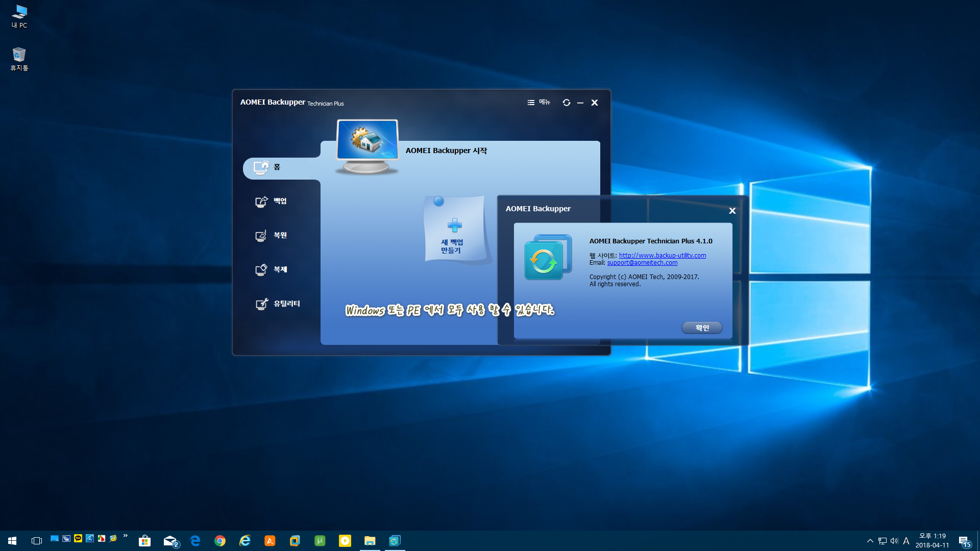The image size is (980, 551).
Task: Click the network tray icon
Action: point(883,541)
